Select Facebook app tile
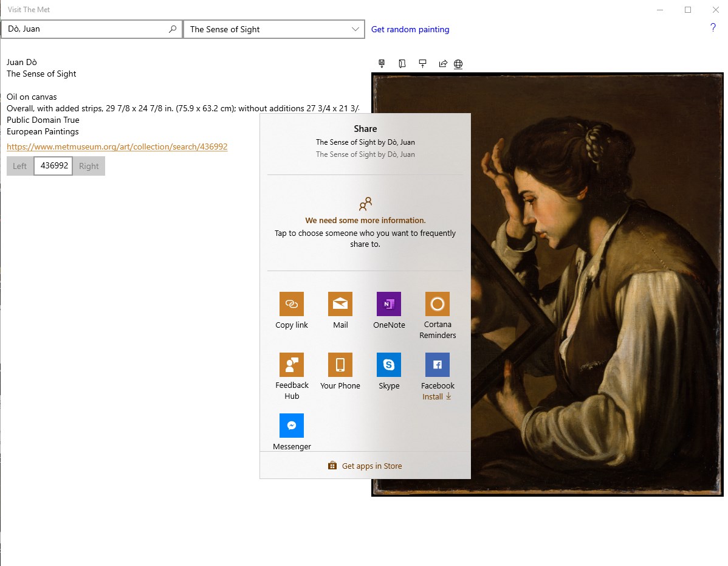 click(x=438, y=365)
